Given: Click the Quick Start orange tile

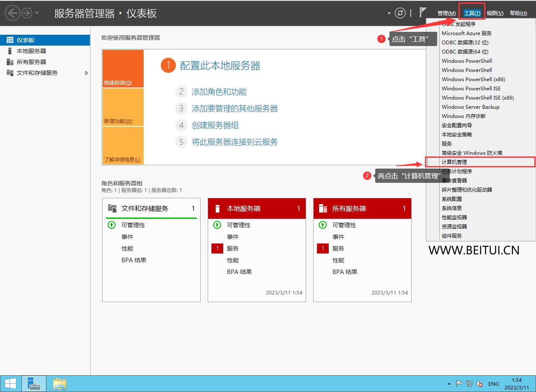Looking at the screenshot, I should point(123,69).
